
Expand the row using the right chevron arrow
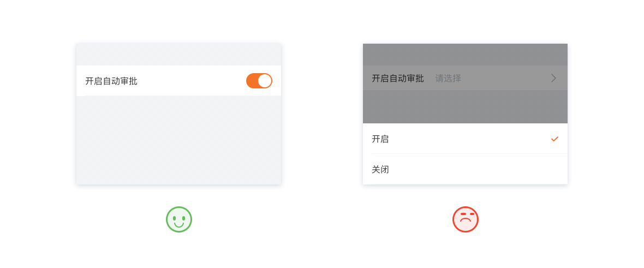click(553, 78)
